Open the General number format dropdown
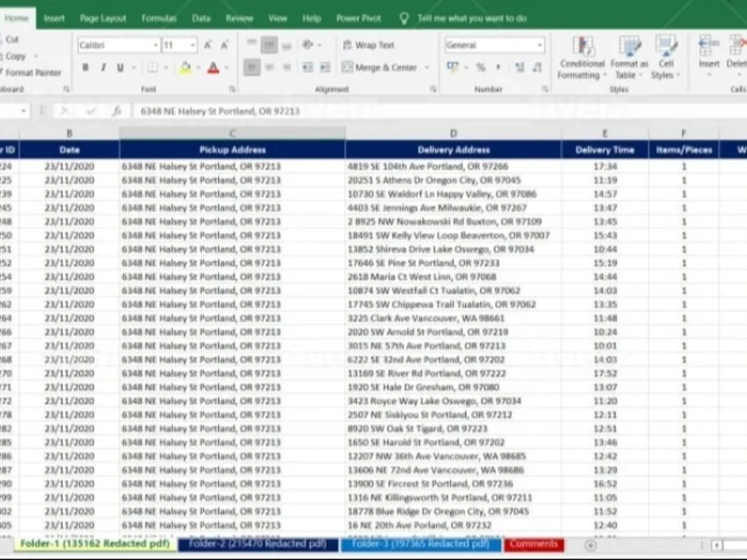Viewport: 747px width, 560px height. point(539,46)
